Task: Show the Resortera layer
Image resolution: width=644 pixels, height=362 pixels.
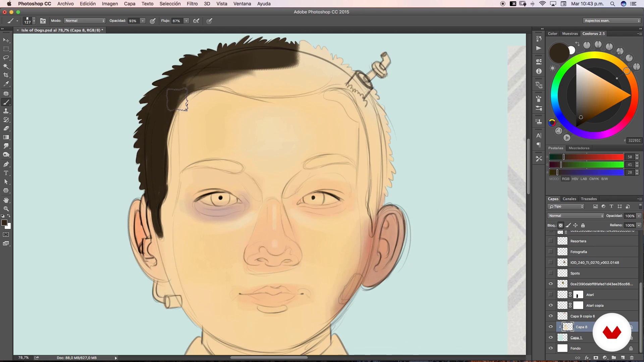Action: (551, 241)
